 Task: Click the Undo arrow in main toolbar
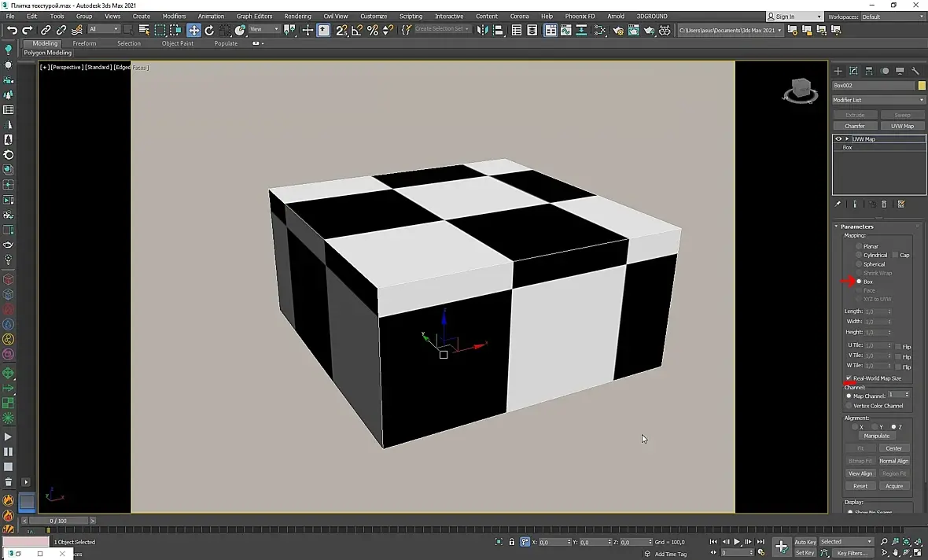(x=12, y=30)
